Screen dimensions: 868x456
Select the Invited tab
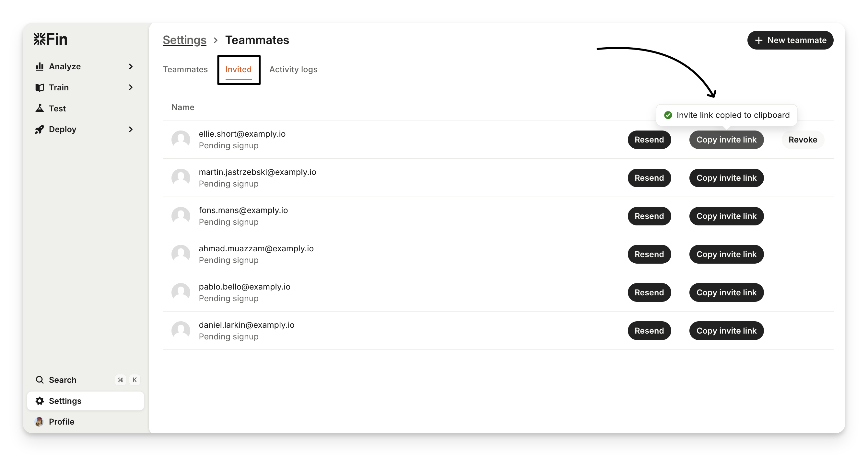point(238,69)
